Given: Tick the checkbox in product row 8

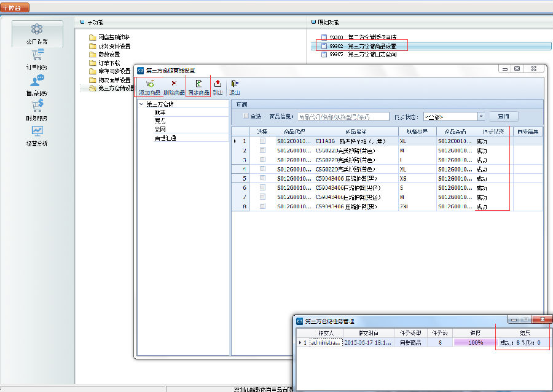Looking at the screenshot, I should pyautogui.click(x=262, y=206).
